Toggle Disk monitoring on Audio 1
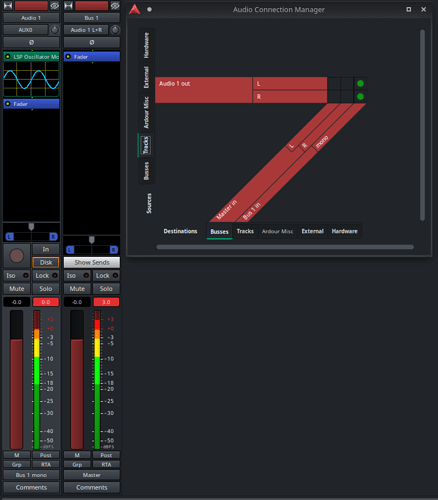The height and width of the screenshot is (500, 438). click(46, 262)
